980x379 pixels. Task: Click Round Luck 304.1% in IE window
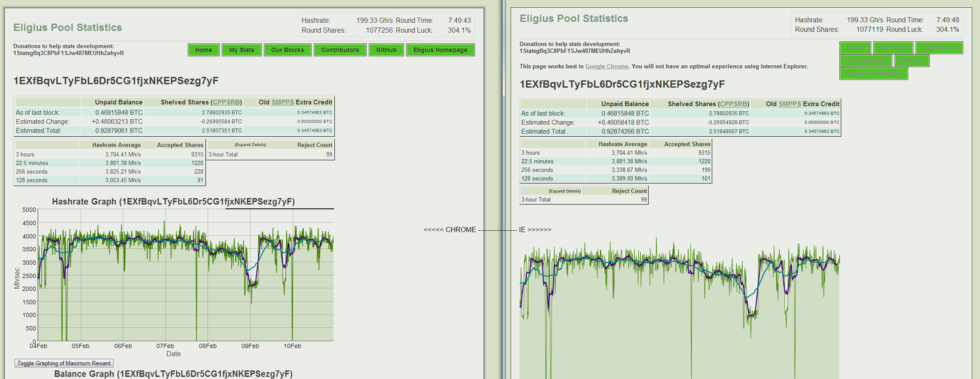tap(947, 29)
